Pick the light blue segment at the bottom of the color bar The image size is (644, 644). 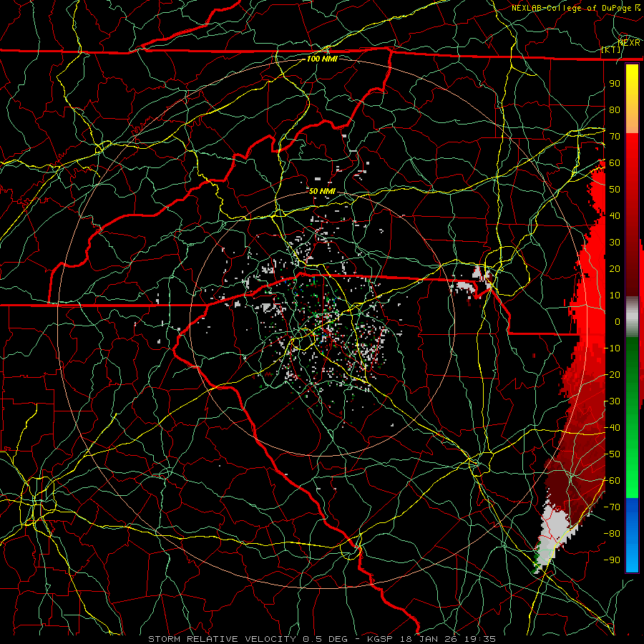pos(632,557)
